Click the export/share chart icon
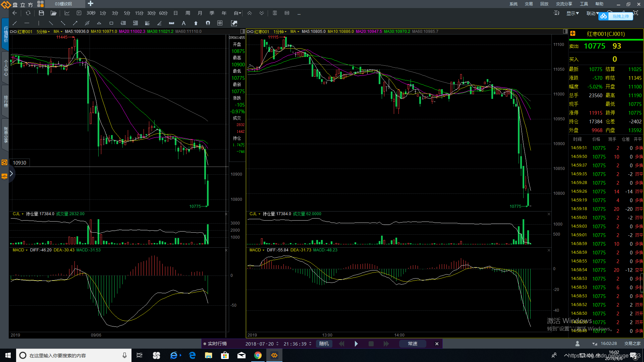This screenshot has width=644, height=362. tap(234, 23)
